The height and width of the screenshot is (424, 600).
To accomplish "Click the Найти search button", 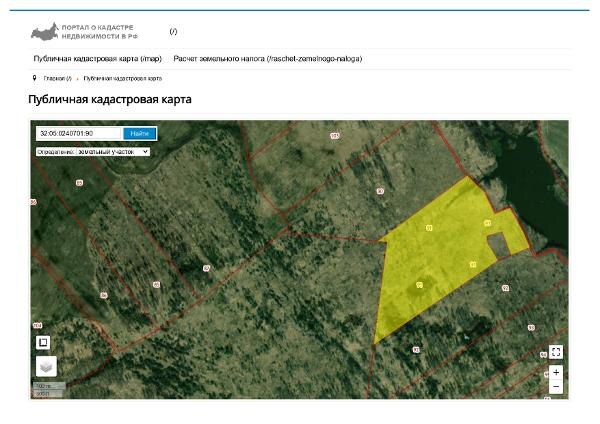I will [140, 133].
